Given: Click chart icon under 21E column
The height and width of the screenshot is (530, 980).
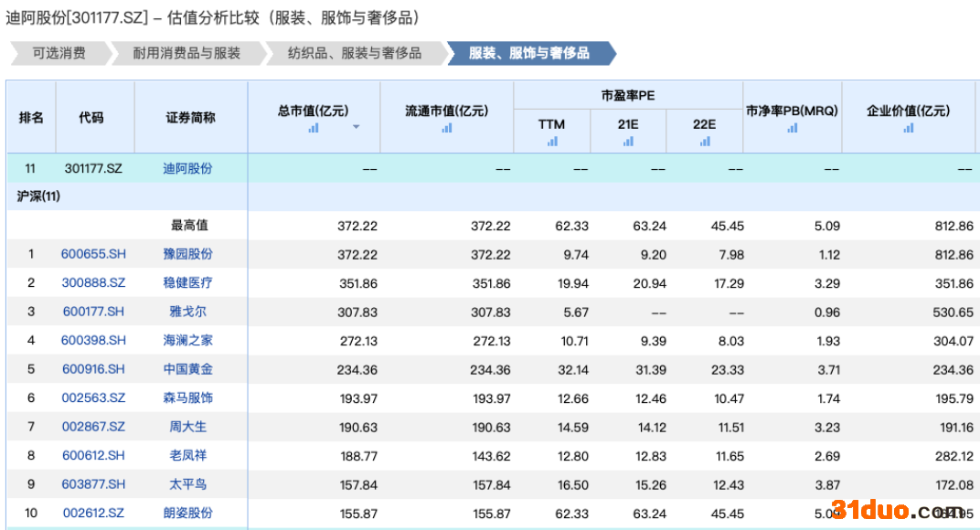Looking at the screenshot, I should tap(628, 141).
